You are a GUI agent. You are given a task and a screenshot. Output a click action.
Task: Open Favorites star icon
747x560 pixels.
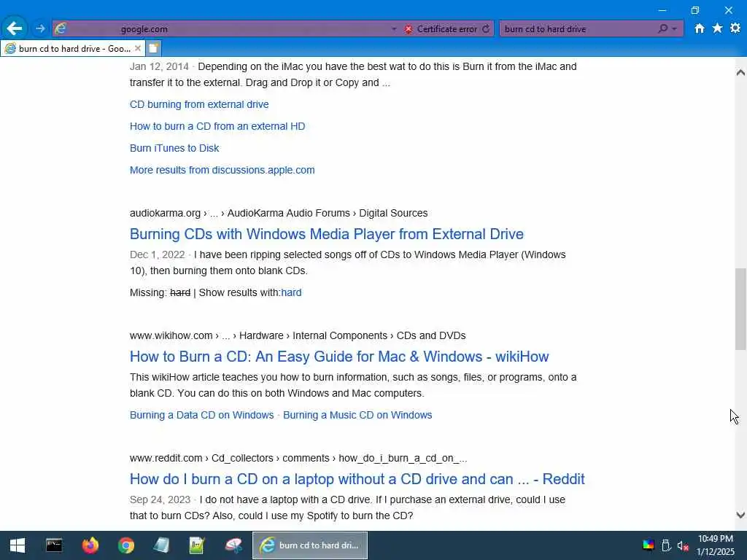coord(717,28)
